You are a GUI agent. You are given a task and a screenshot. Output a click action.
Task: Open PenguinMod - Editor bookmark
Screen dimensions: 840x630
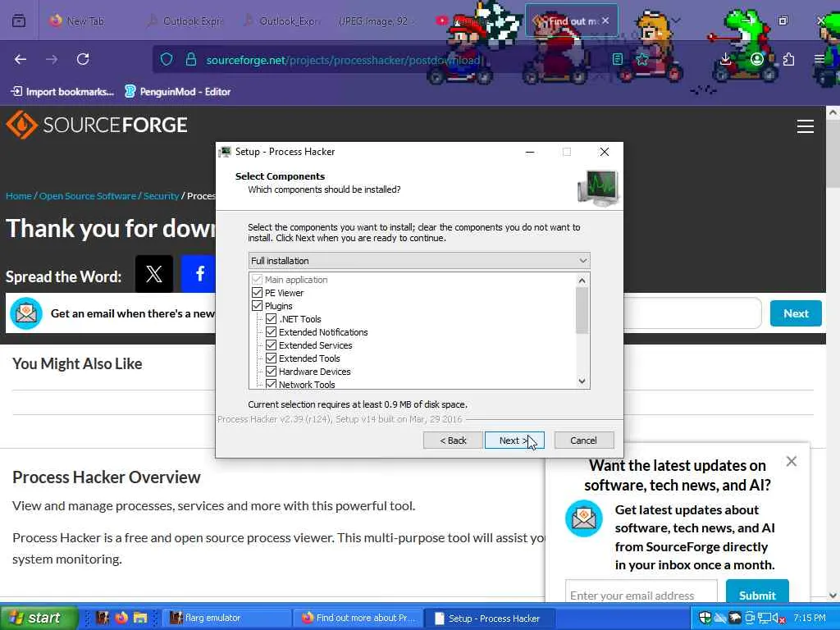(x=178, y=92)
